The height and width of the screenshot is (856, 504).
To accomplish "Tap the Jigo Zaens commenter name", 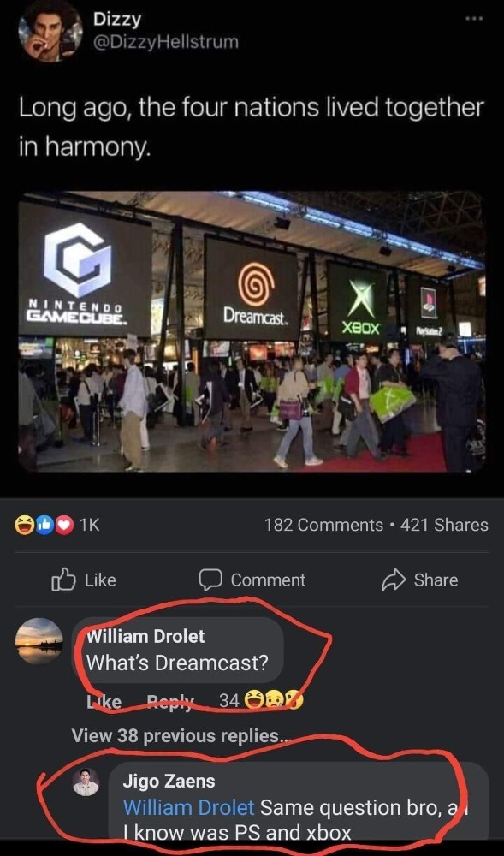I will 169,782.
